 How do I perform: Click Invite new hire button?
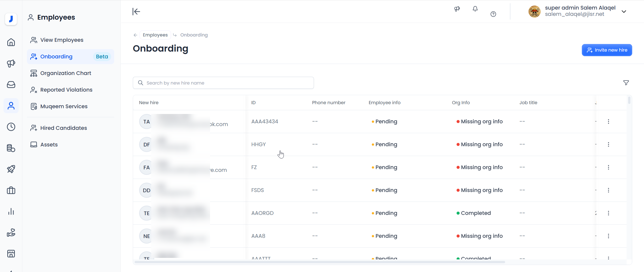coord(607,50)
